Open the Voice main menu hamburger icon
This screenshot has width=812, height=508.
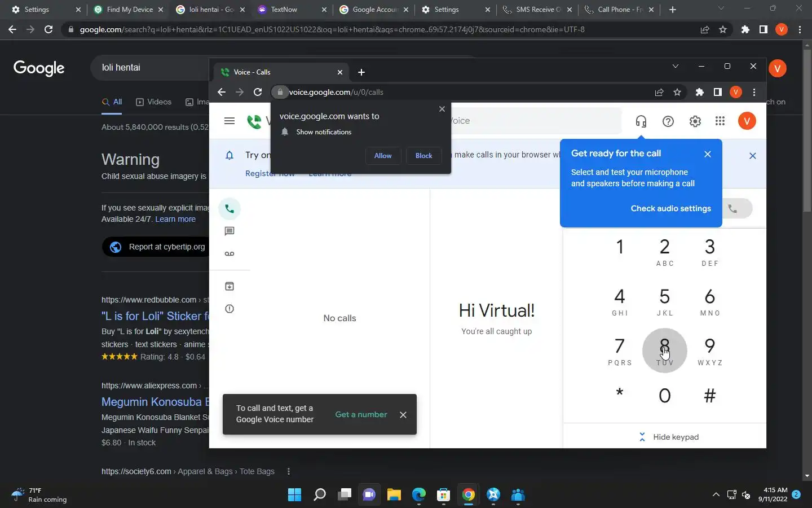(x=229, y=121)
